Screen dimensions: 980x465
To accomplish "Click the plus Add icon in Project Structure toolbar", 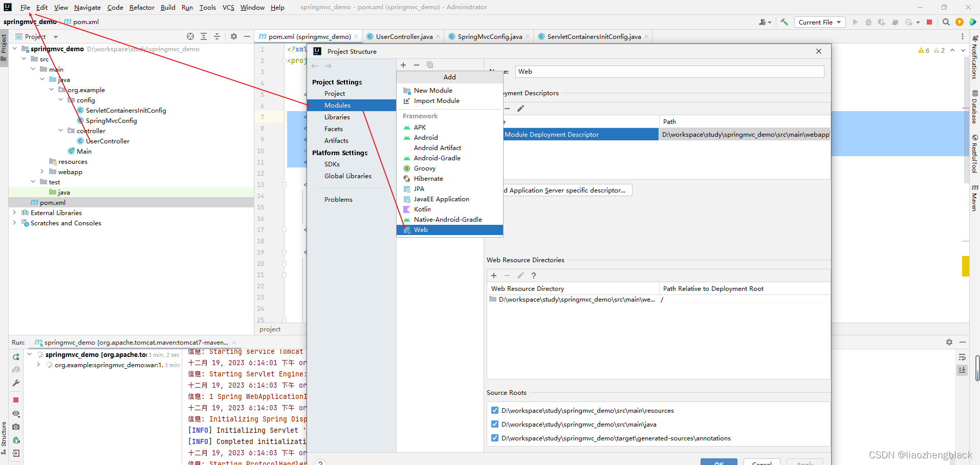I will pos(403,65).
